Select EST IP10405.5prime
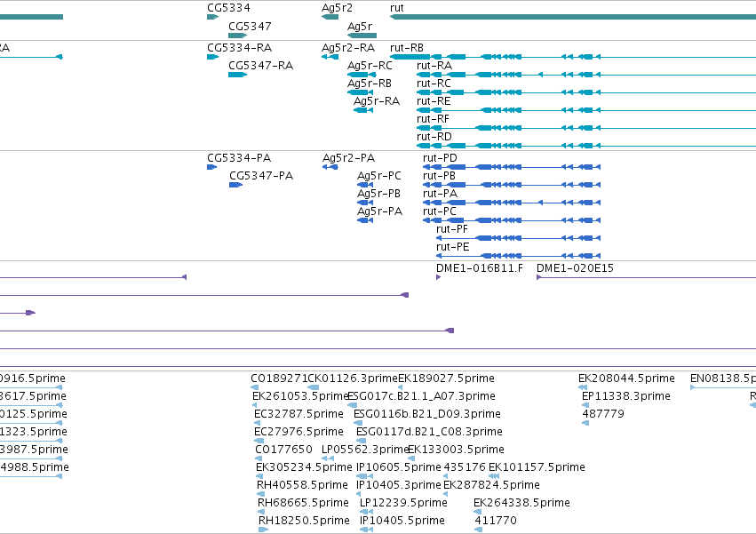 click(x=366, y=530)
